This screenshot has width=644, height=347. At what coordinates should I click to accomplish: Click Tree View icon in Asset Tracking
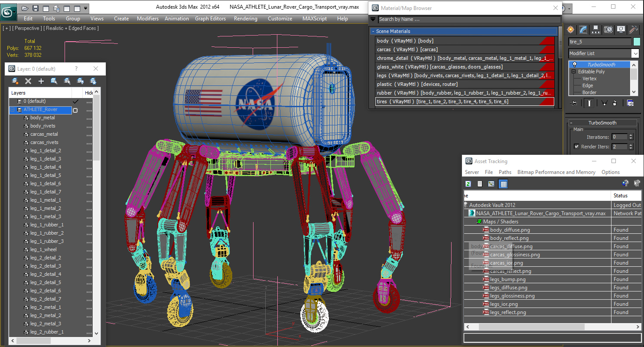(x=491, y=184)
